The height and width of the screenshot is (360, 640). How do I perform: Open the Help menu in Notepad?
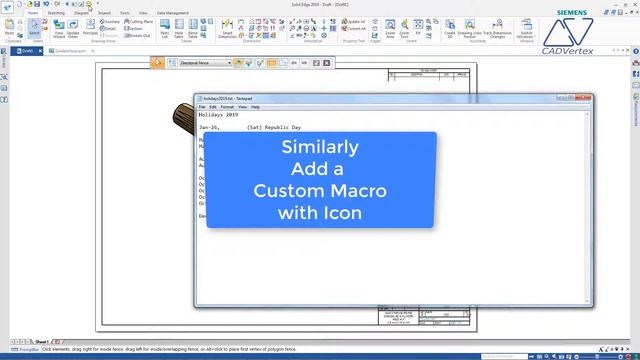[x=255, y=107]
